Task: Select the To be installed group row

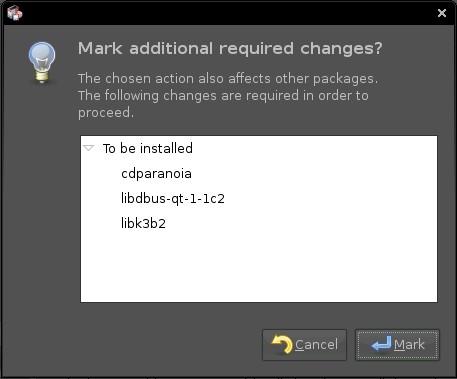Action: (259, 148)
